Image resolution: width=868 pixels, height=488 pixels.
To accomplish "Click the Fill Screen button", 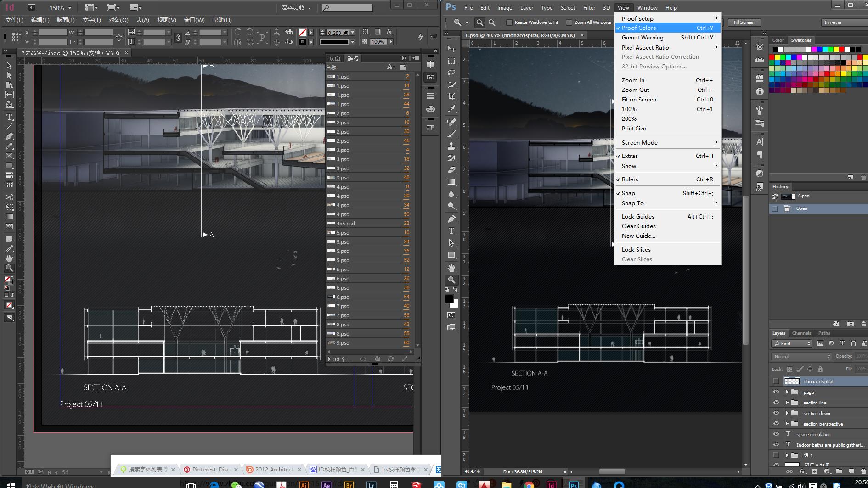I will click(744, 22).
